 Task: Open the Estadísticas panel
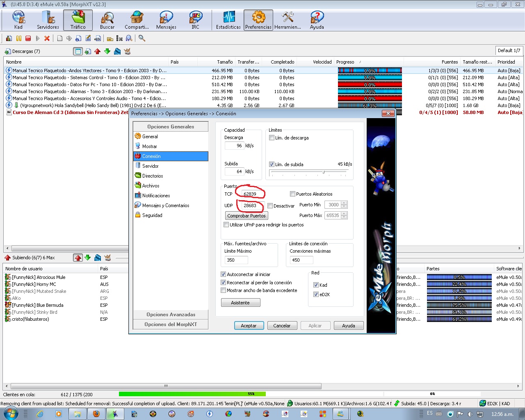pyautogui.click(x=228, y=20)
